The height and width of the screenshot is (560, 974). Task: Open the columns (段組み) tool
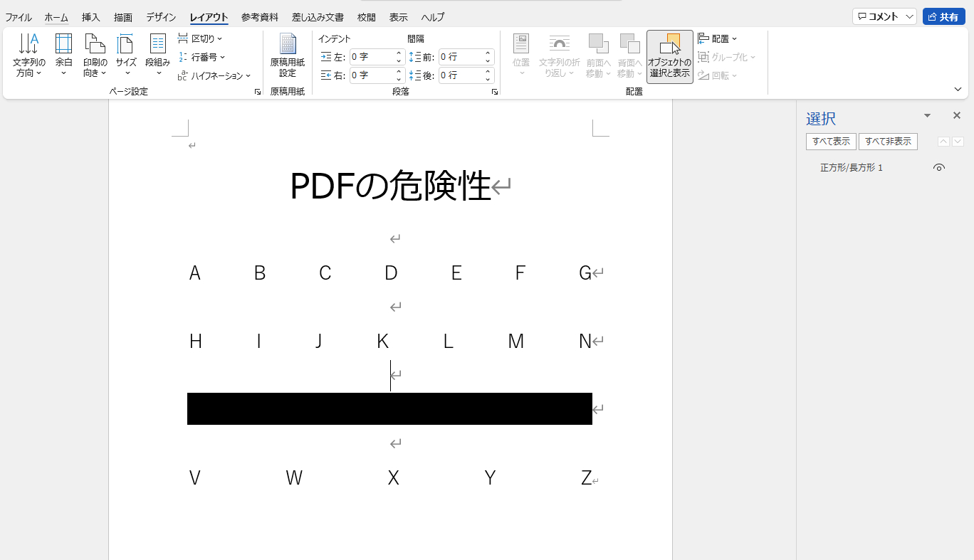click(157, 56)
